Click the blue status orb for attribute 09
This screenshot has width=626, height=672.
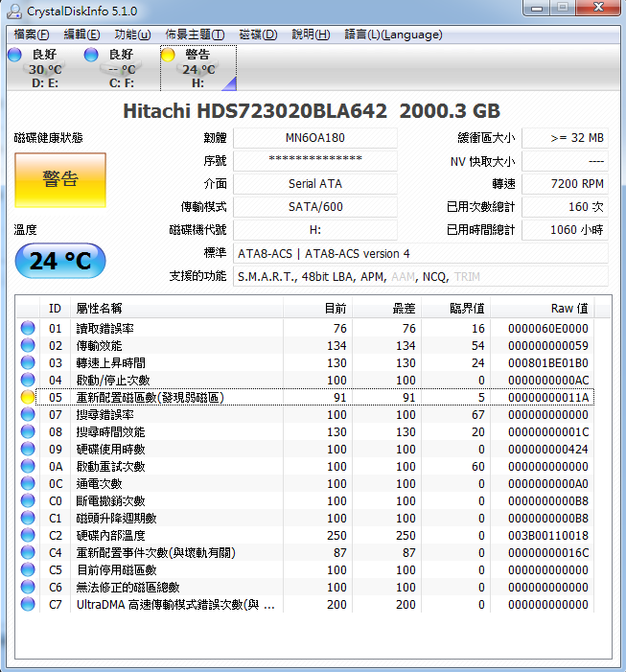(28, 449)
